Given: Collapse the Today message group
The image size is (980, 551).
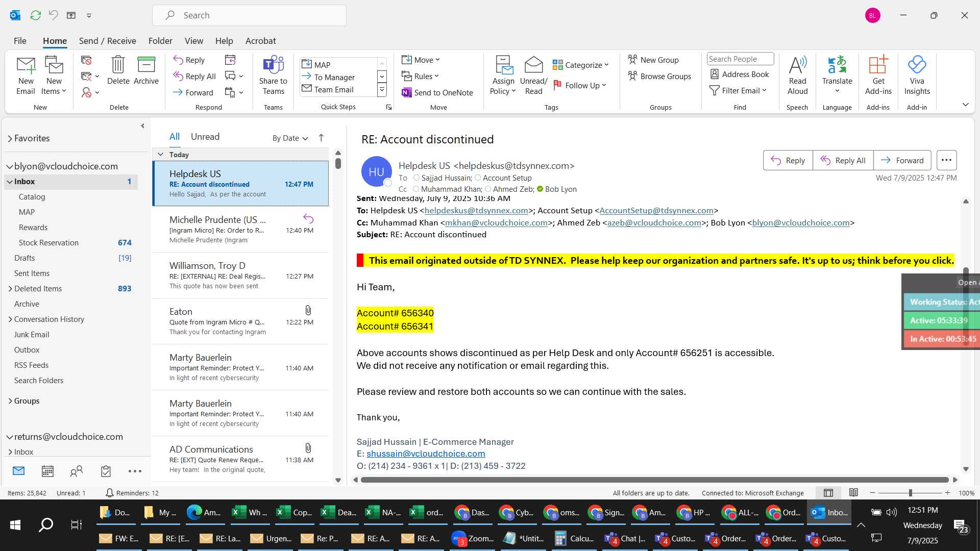Looking at the screenshot, I should [160, 154].
